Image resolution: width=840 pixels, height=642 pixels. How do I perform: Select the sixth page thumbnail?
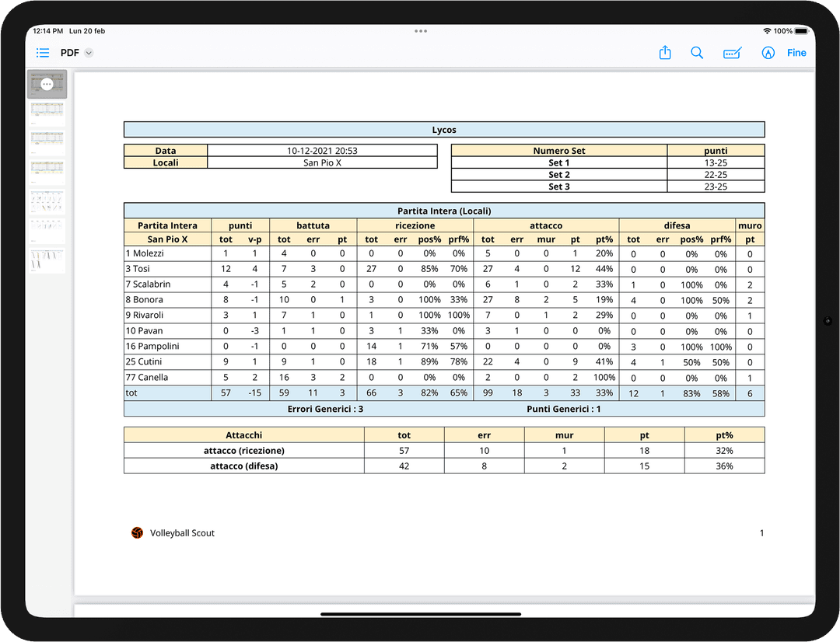coord(47,231)
